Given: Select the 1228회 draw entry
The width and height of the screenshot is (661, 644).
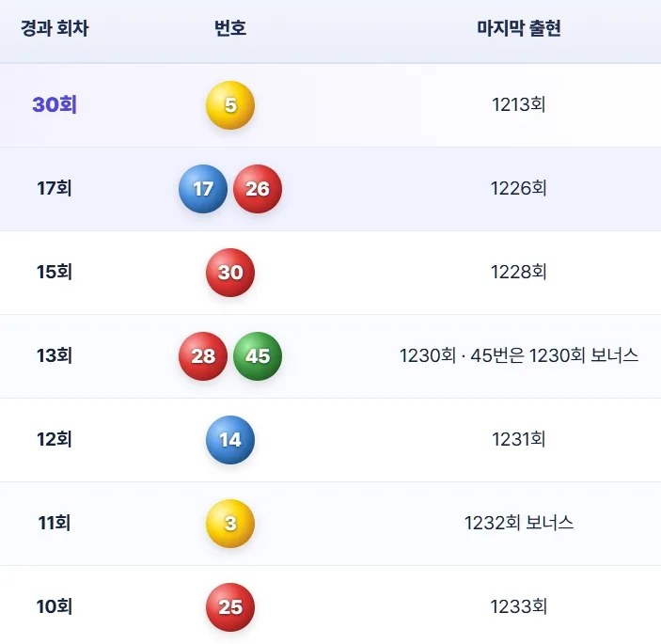Looking at the screenshot, I should (x=518, y=272).
